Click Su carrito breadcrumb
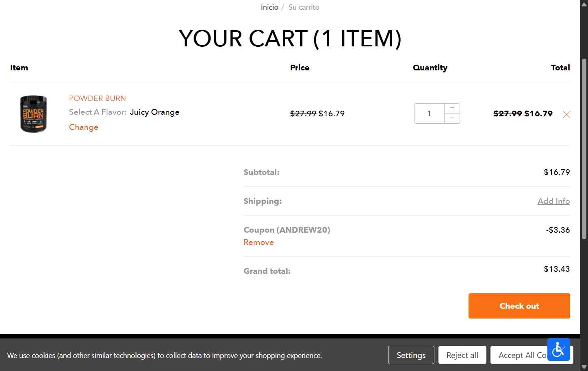The height and width of the screenshot is (371, 588). 304,7
